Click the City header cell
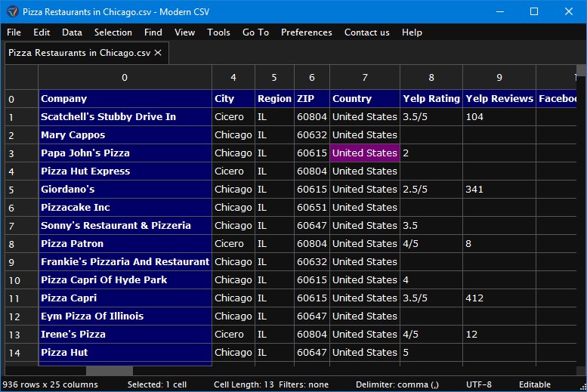 coord(233,99)
